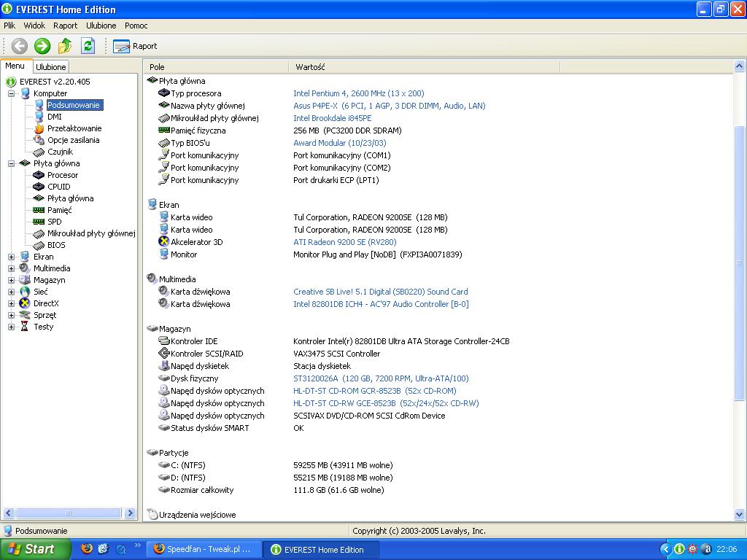Open Intel 82801DB ICH4 audio link
Viewport: 747px width, 560px height.
381,304
